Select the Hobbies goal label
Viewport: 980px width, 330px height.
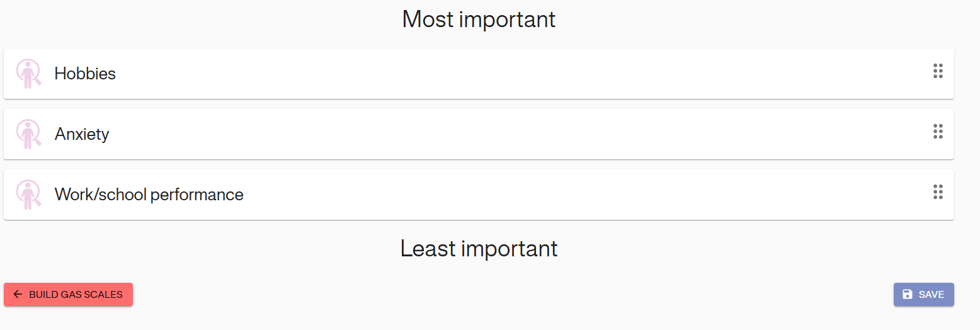point(85,74)
